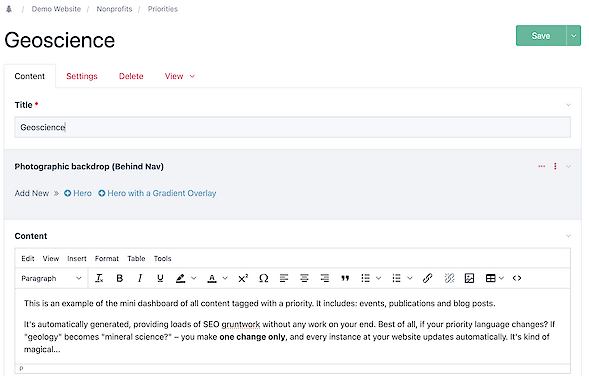Click the bold 'one change only' text

point(253,337)
